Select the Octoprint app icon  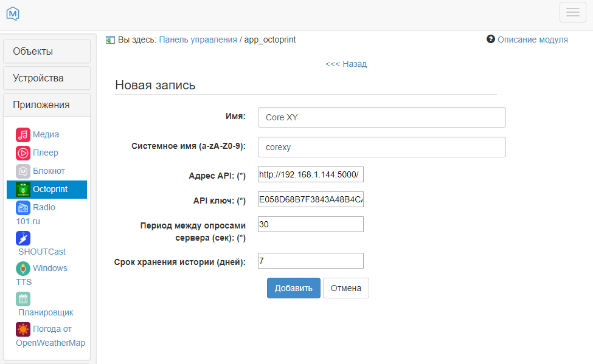23,189
